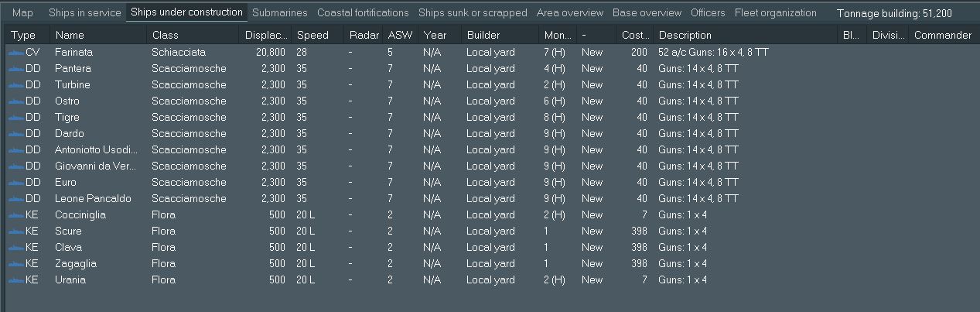Screen dimensions: 980x312
Task: Select the ship name Farinata
Action: pyautogui.click(x=73, y=53)
